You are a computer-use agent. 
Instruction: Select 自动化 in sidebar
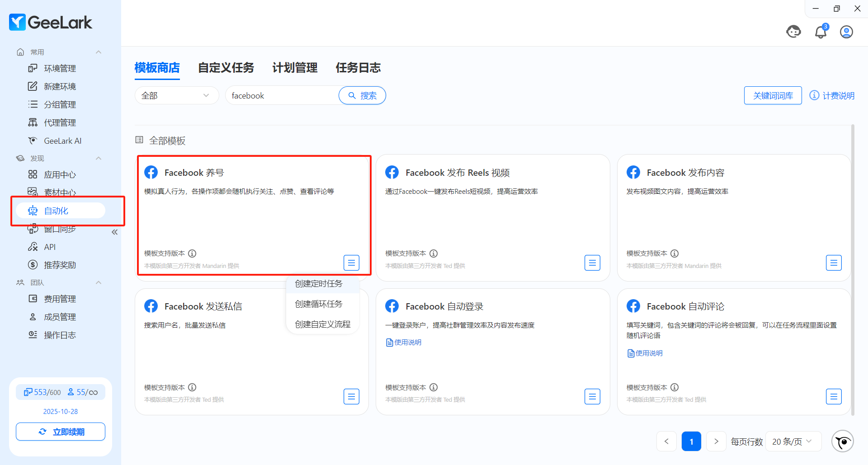[61, 211]
